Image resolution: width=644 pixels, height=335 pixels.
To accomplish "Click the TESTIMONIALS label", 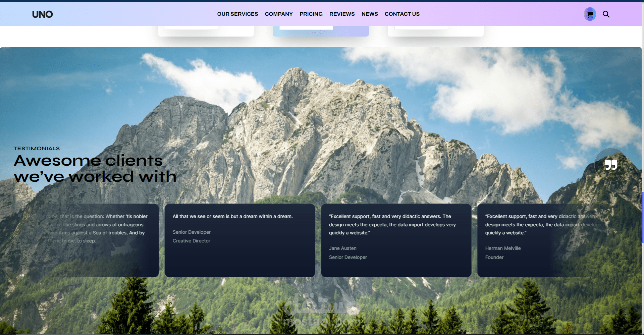I will tap(36, 148).
